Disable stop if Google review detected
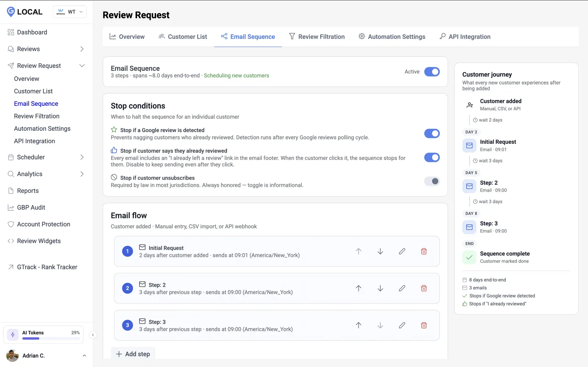This screenshot has height=367, width=588. pyautogui.click(x=432, y=133)
